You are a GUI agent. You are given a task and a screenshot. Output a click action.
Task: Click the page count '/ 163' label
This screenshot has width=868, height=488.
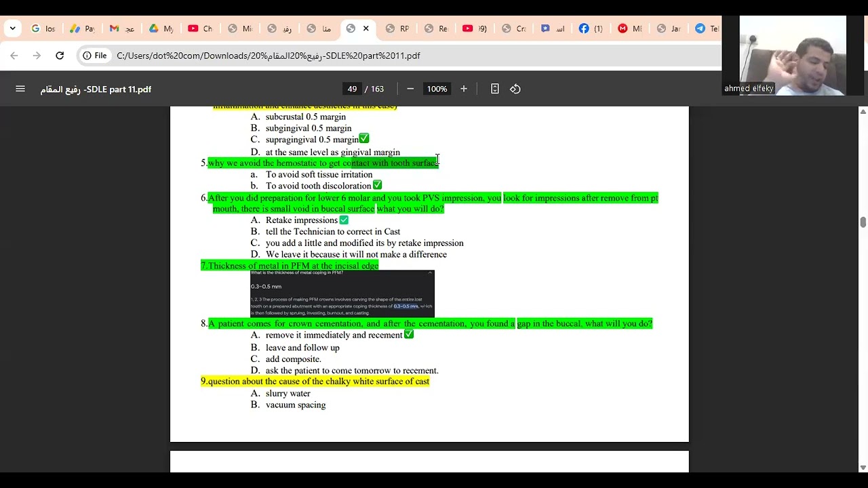point(374,89)
